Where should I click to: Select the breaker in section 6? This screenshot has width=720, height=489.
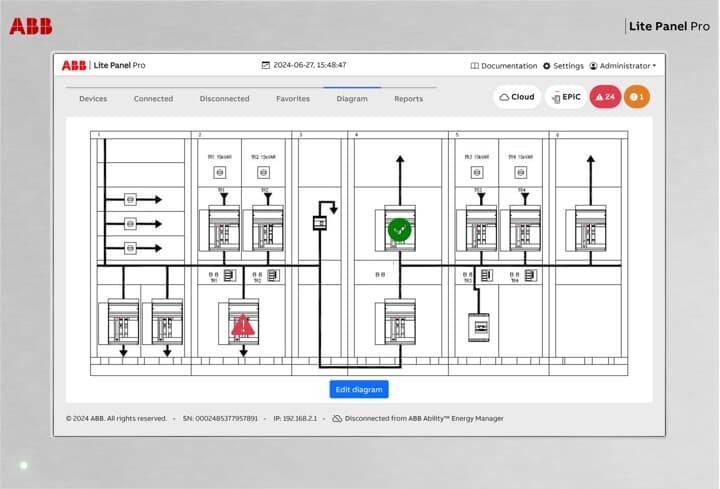point(591,228)
